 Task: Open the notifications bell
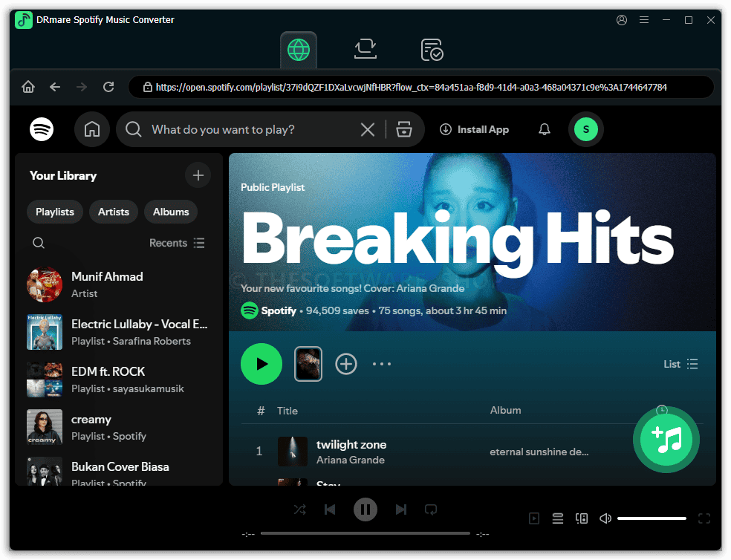pos(544,129)
